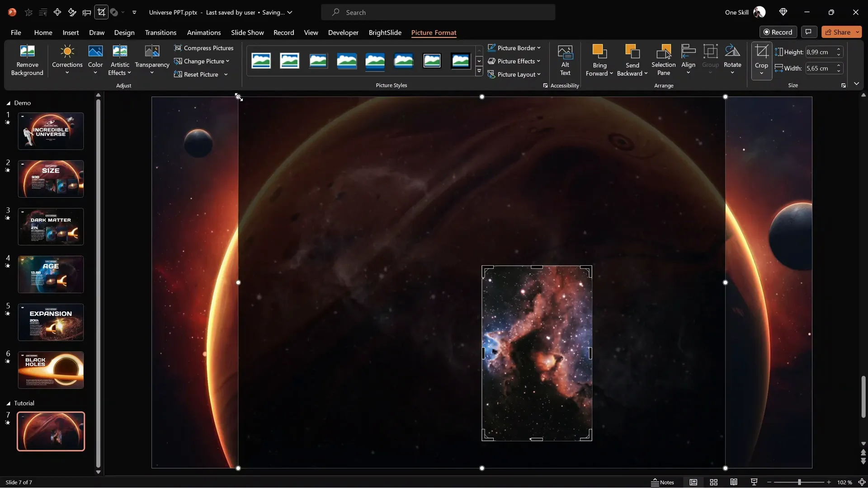Open Notes pane from status bar
Screen dimensions: 868x488
[x=662, y=482]
